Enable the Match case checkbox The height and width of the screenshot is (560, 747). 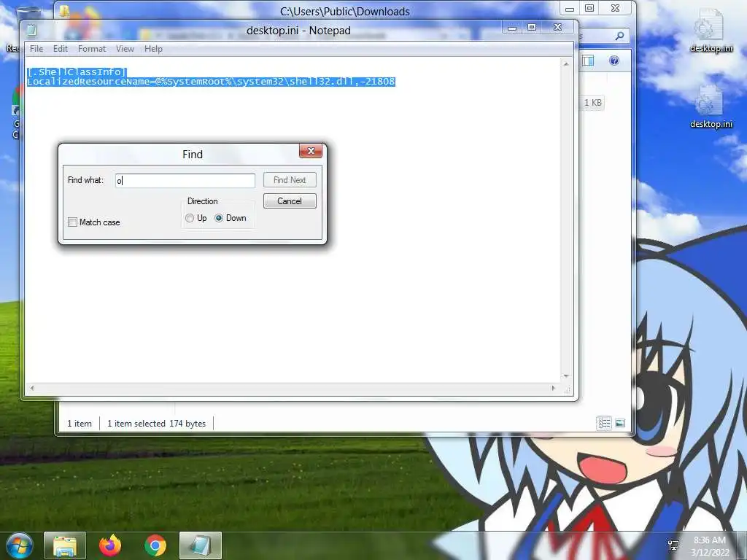click(x=72, y=222)
